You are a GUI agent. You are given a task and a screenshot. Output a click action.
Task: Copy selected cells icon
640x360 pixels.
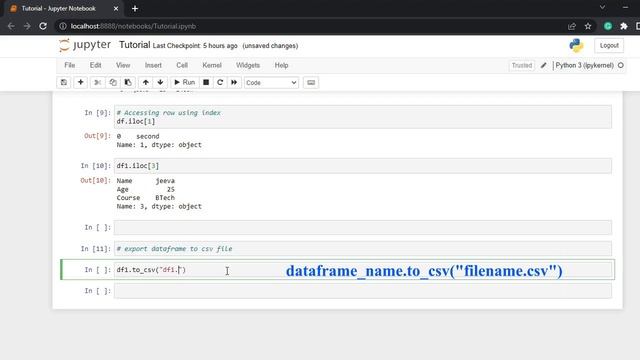tap(113, 82)
